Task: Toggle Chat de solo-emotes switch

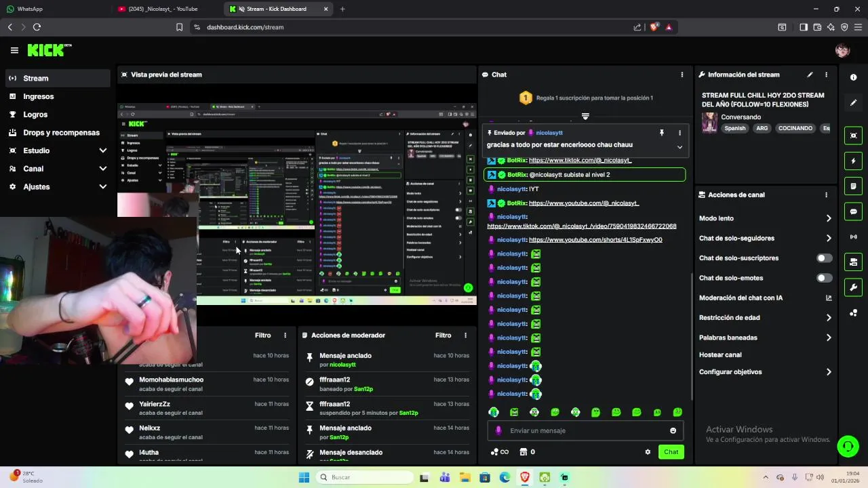Action: tap(824, 278)
